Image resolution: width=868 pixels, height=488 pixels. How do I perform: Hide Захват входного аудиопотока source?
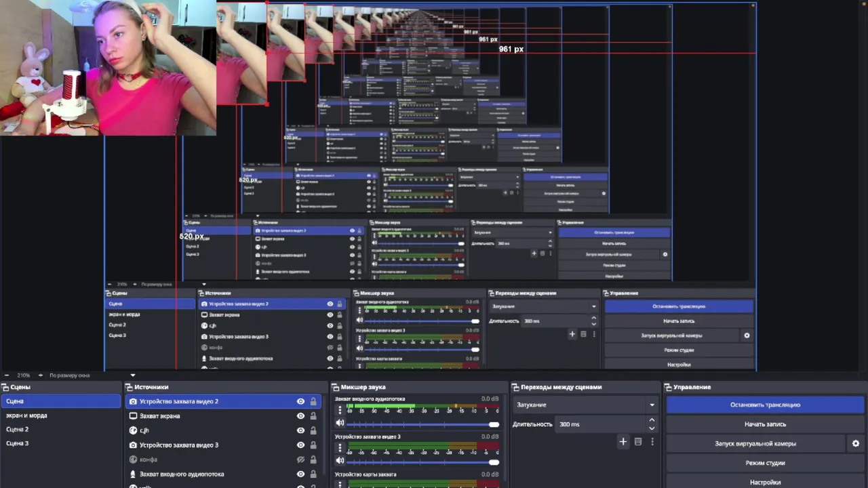click(300, 474)
